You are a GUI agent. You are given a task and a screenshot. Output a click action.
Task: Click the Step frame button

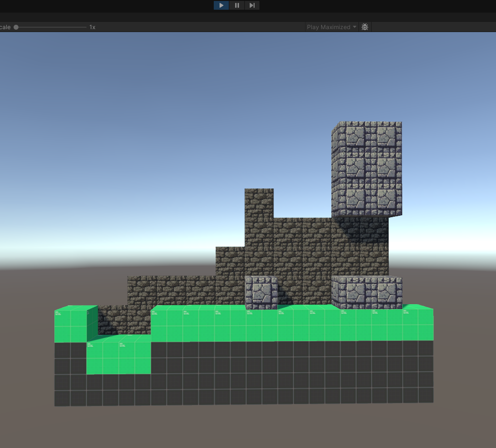(x=252, y=5)
